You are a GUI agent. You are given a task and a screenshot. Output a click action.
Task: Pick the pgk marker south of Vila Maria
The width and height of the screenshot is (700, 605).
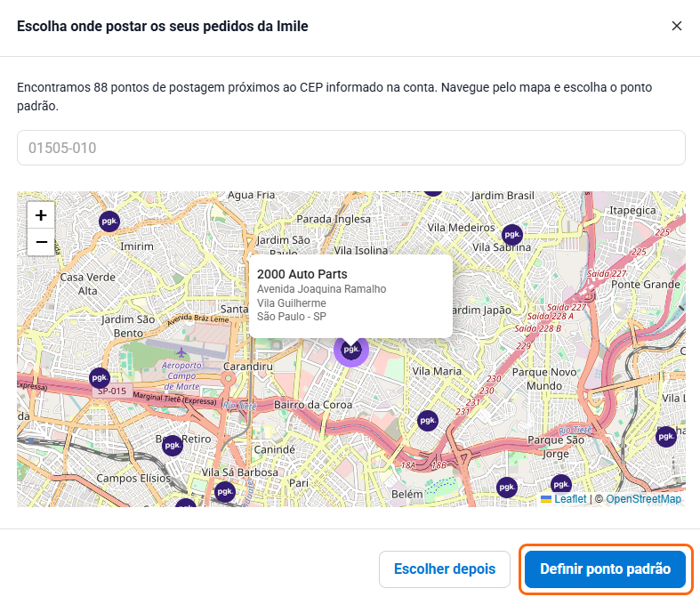tap(428, 420)
